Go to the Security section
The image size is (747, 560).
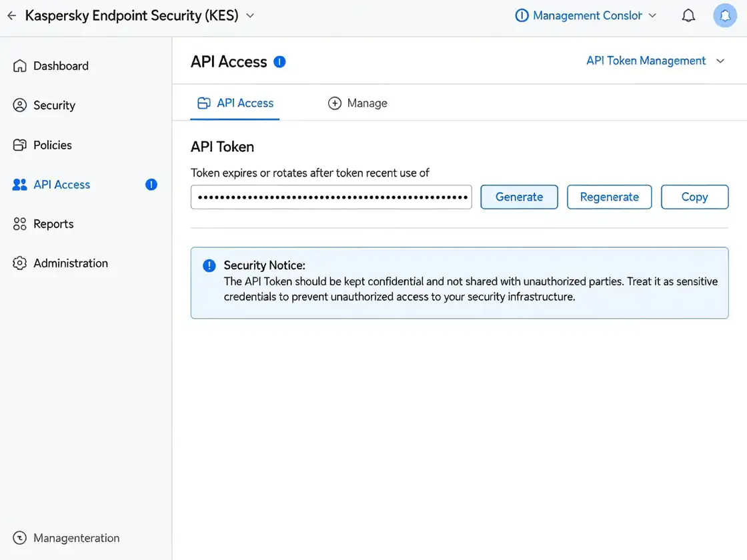pyautogui.click(x=54, y=105)
